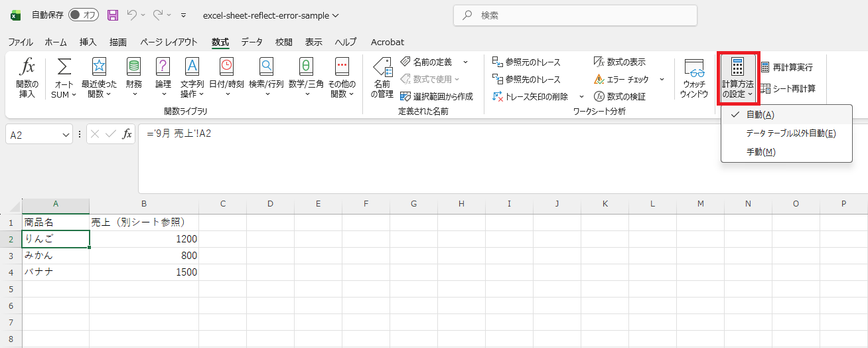Screen dimensions: 868x348
Task: Select Automatic (自動) calculation option
Action: pyautogui.click(x=786, y=115)
